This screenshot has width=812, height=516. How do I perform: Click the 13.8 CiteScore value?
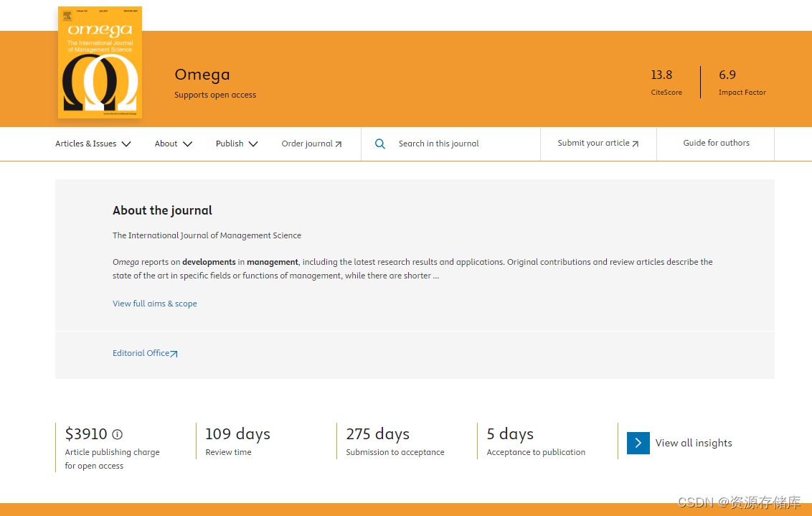[x=661, y=75]
